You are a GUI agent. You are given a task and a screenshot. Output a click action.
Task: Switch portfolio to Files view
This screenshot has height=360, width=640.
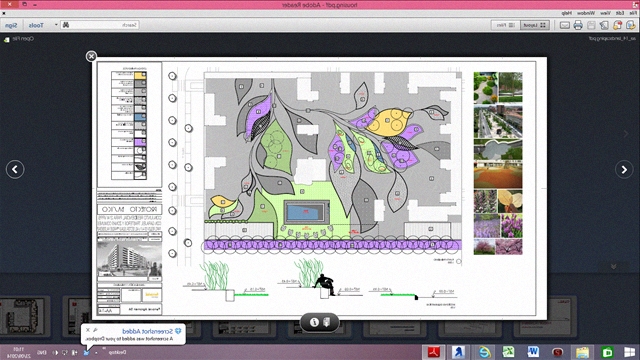[506, 25]
